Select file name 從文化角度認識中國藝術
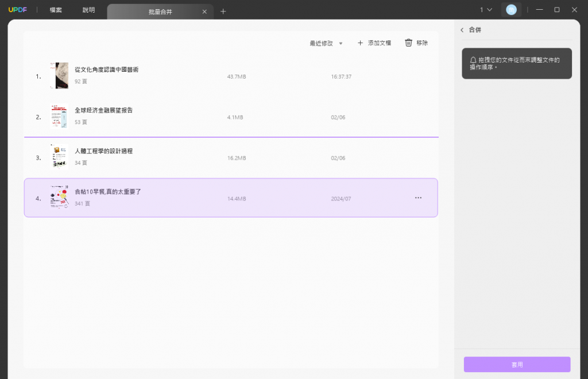The image size is (588, 379). pos(106,69)
